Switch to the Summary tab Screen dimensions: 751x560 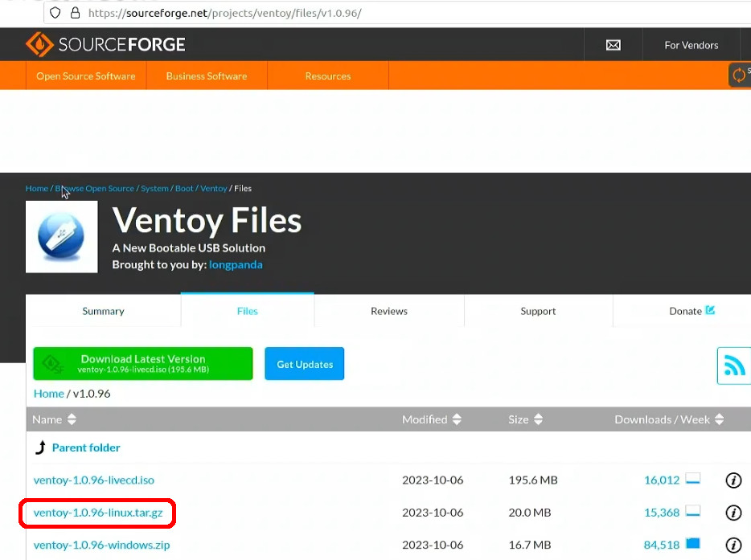(x=103, y=311)
